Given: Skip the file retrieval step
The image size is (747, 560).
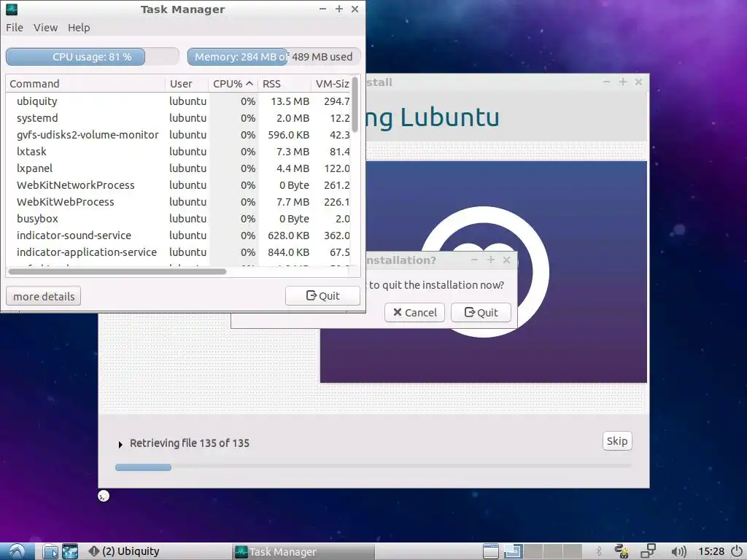Looking at the screenshot, I should (x=617, y=441).
